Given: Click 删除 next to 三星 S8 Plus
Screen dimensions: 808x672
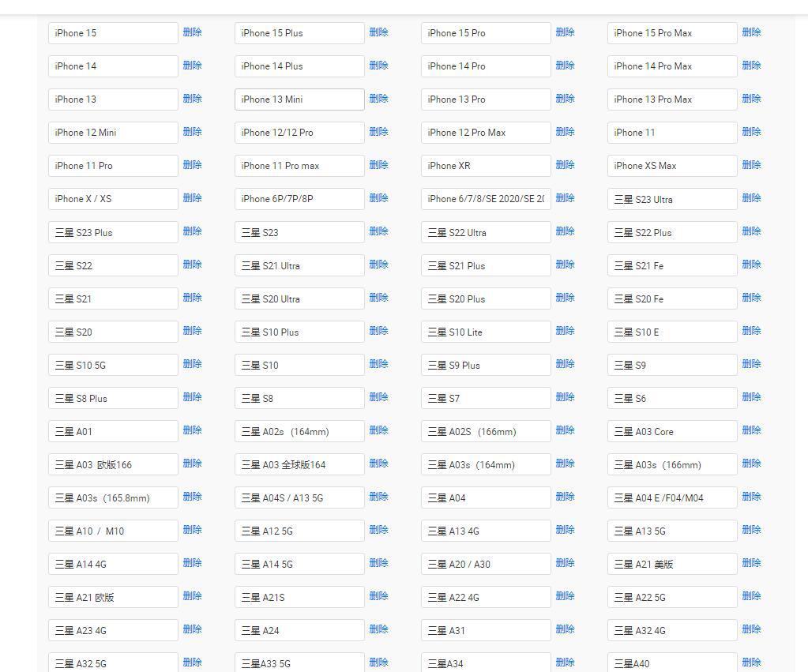Looking at the screenshot, I should click(192, 397).
